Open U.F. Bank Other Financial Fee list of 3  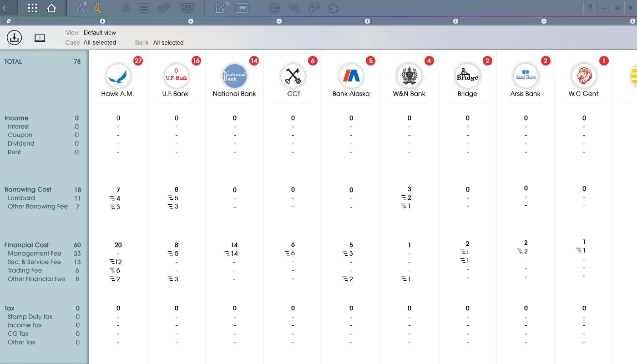[x=173, y=279]
